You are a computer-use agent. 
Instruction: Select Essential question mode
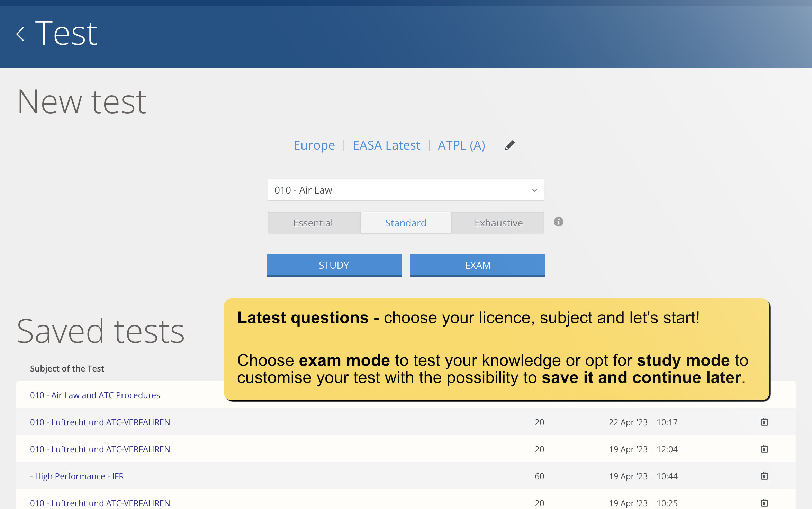[x=313, y=223]
